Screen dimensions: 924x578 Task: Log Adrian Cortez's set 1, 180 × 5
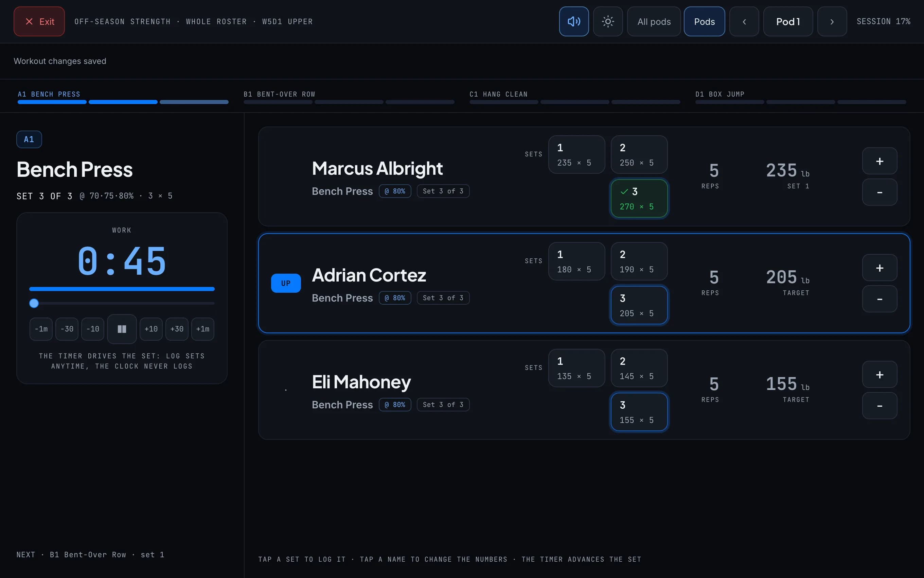[576, 261]
